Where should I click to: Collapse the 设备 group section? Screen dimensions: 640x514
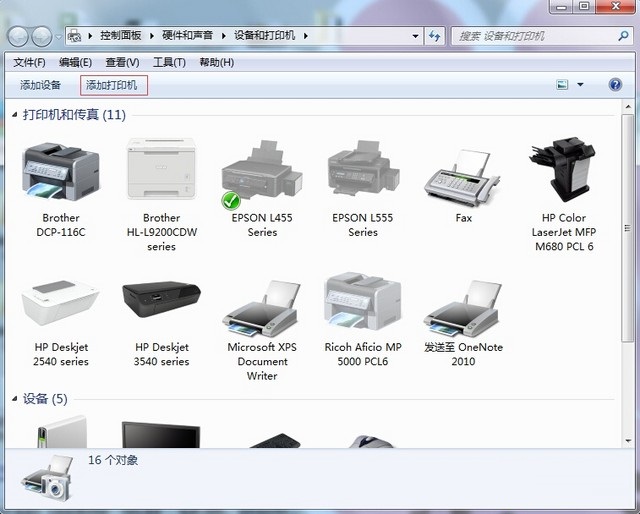coord(13,400)
